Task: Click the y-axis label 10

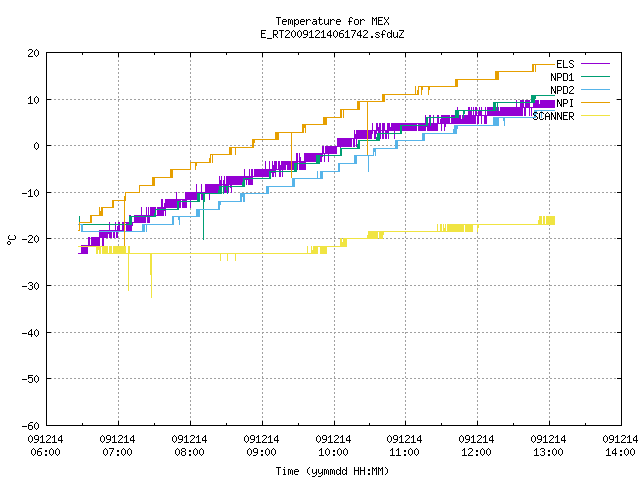Action: [x=33, y=100]
